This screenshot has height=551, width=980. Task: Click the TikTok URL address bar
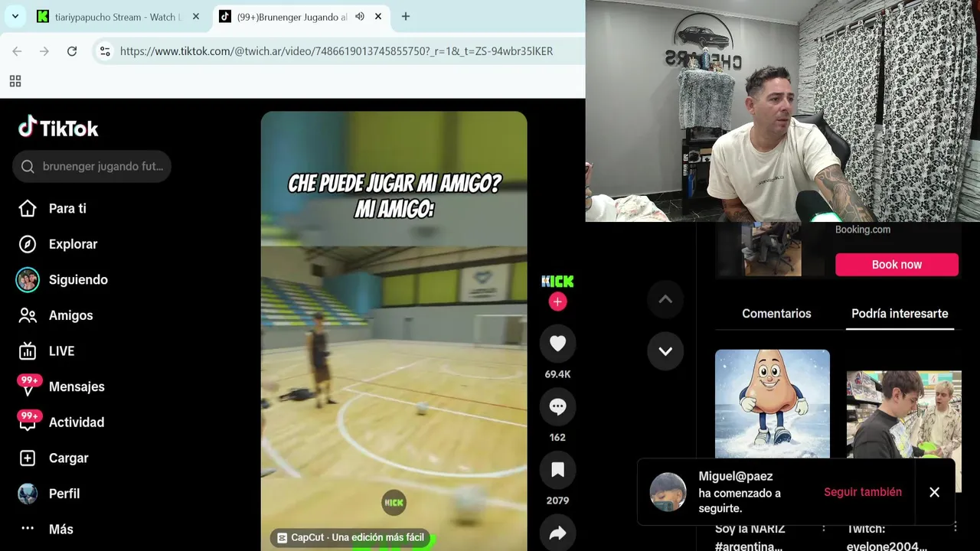click(x=337, y=51)
